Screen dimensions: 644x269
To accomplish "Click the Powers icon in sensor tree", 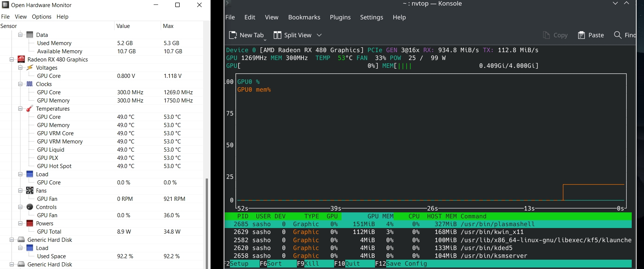I will 30,223.
